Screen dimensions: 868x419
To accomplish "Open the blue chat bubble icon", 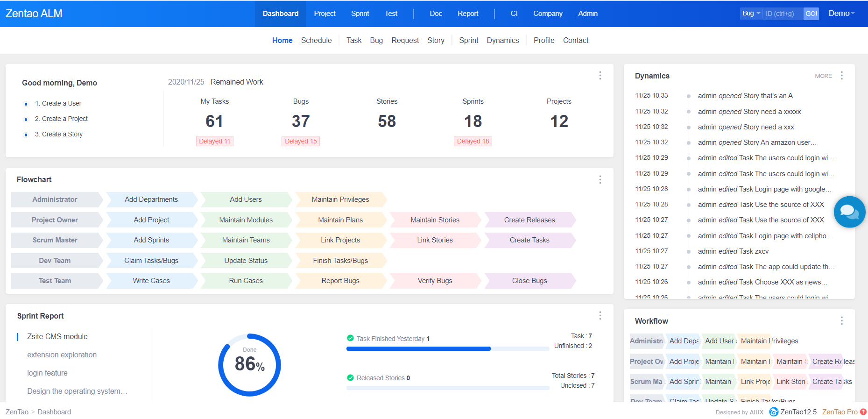I will click(849, 212).
